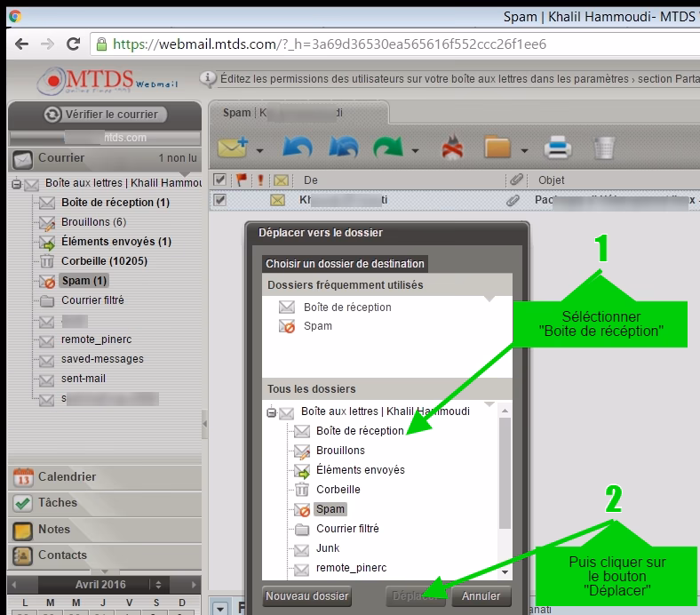Open dropdown arrow next to new message

[259, 151]
